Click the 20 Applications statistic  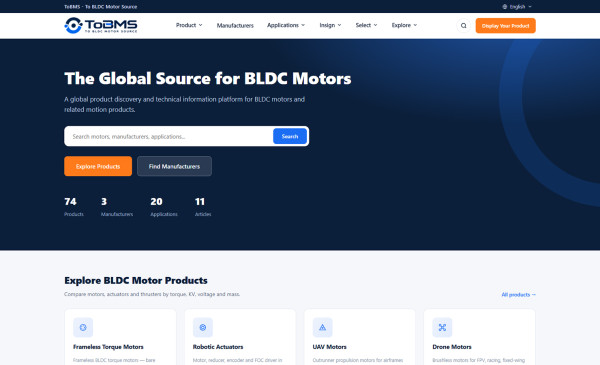pos(164,207)
